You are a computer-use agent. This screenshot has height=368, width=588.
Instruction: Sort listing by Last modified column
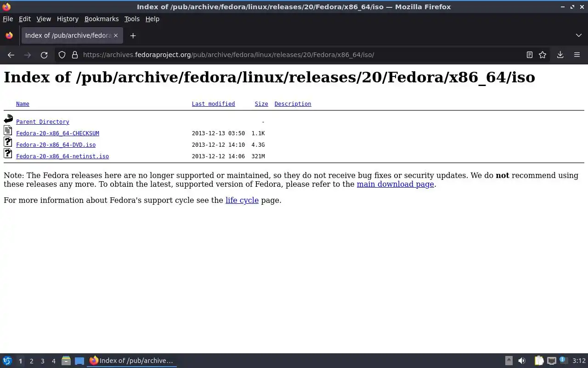click(213, 104)
